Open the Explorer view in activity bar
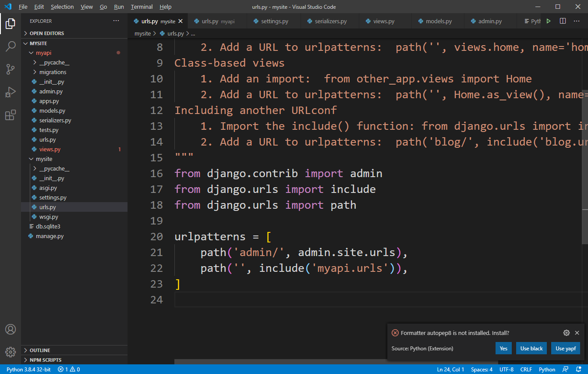 (x=11, y=24)
